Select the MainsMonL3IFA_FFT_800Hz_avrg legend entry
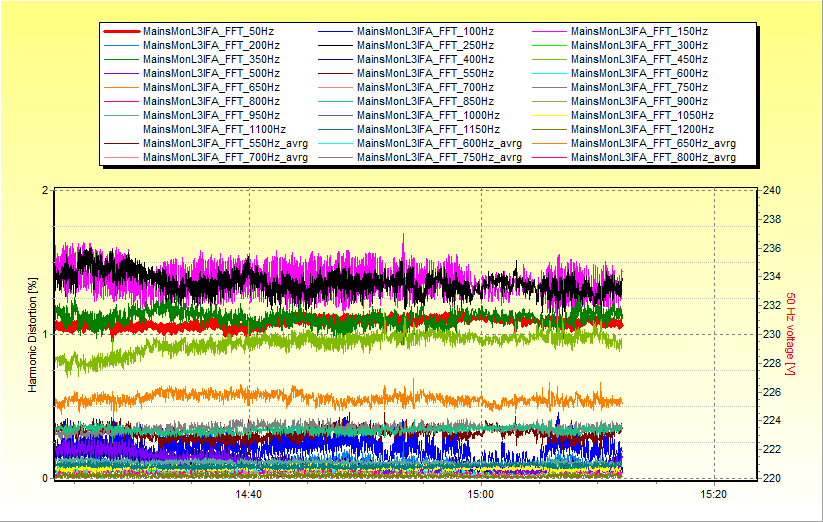This screenshot has height=522, width=823. point(653,157)
